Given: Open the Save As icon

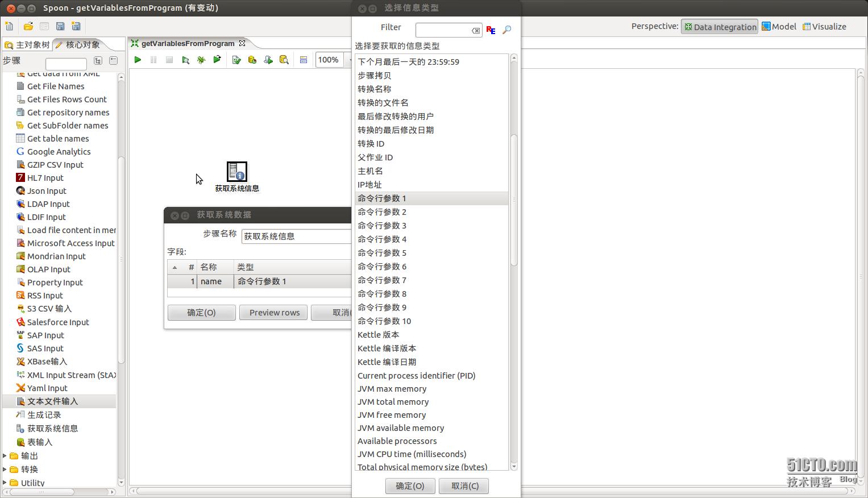Looking at the screenshot, I should pyautogui.click(x=76, y=26).
